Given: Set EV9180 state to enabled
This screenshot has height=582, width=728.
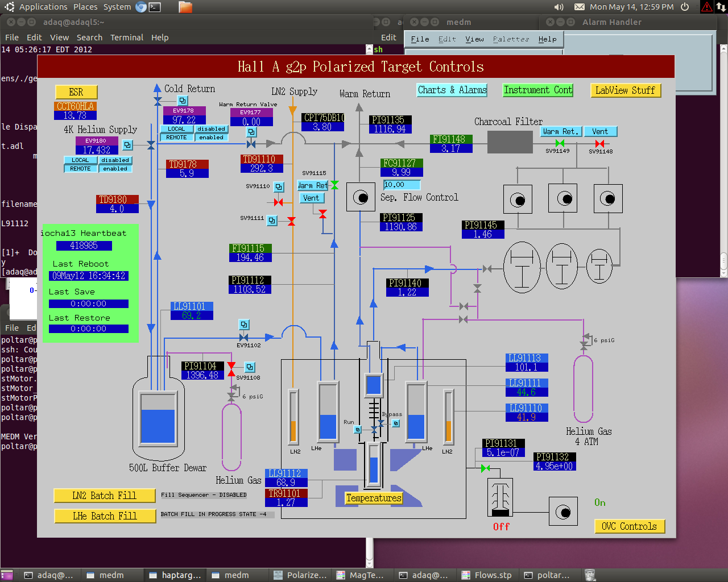Looking at the screenshot, I should pos(115,169).
